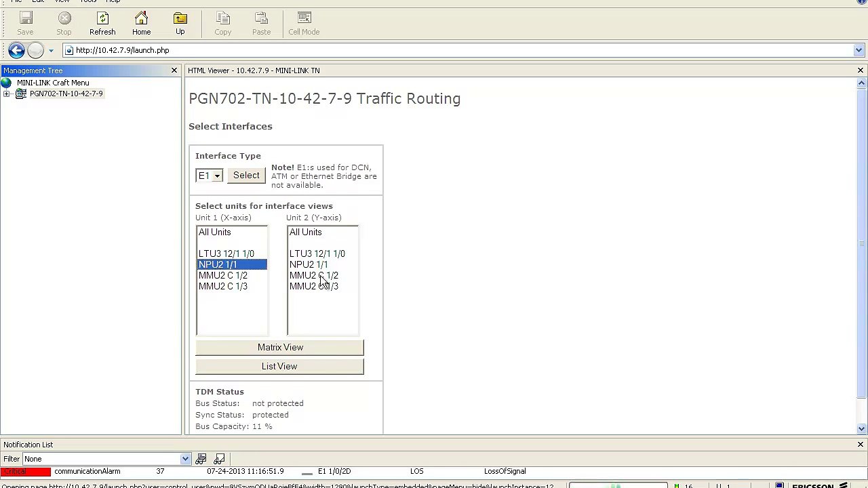Screen dimensions: 868x488
Task: Click the globe icon beside MINI-LINK Craft Menu
Action: click(6, 83)
